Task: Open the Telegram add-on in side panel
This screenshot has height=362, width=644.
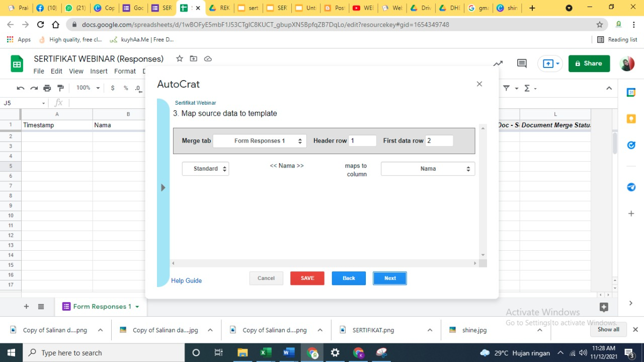Action: coord(631,187)
